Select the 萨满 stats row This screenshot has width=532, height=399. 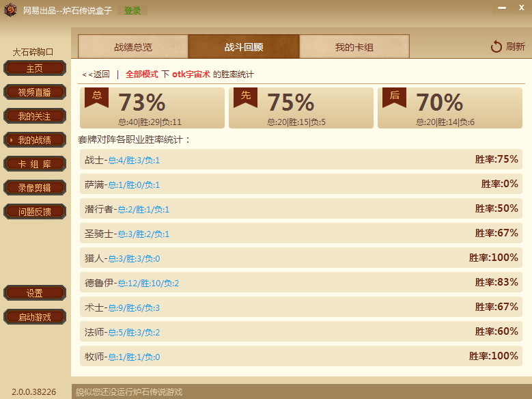tap(301, 184)
